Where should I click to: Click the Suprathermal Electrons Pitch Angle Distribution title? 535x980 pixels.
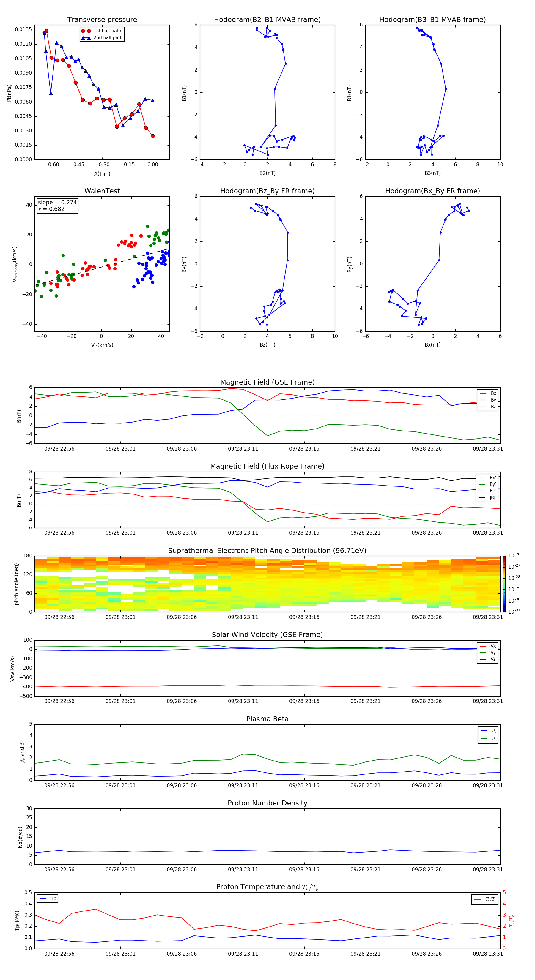coord(267,551)
